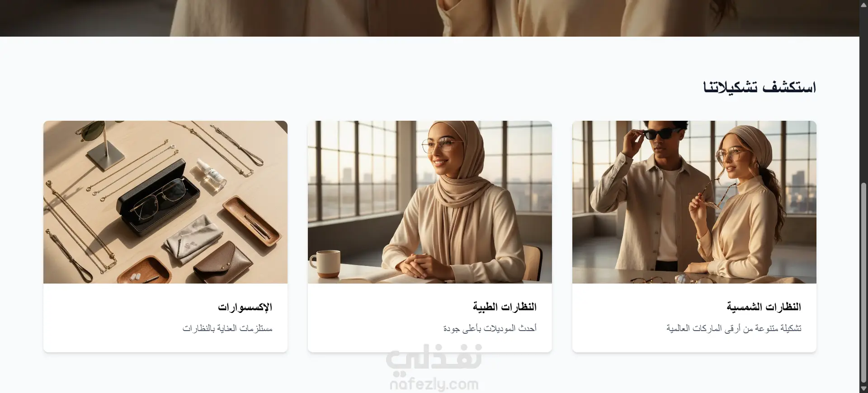Screen dimensions: 868x393
Task: Click the nafezly.com watermark text
Action: click(x=434, y=385)
